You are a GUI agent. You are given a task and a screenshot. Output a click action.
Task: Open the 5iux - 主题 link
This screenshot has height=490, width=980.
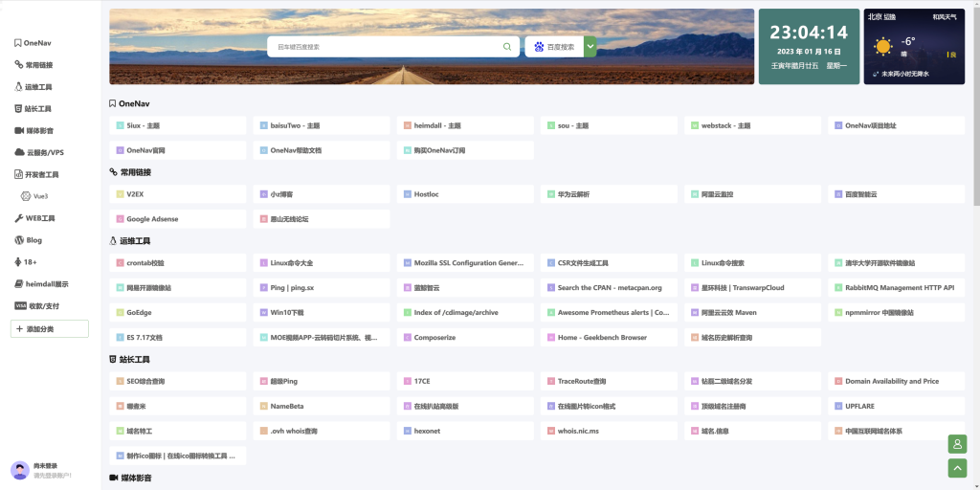tap(177, 125)
